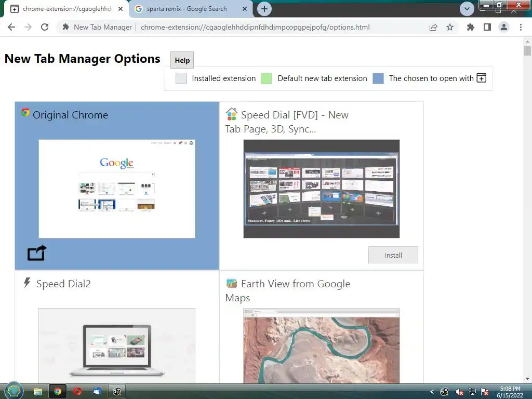
Task: Share this page via the share icon
Action: (433, 28)
